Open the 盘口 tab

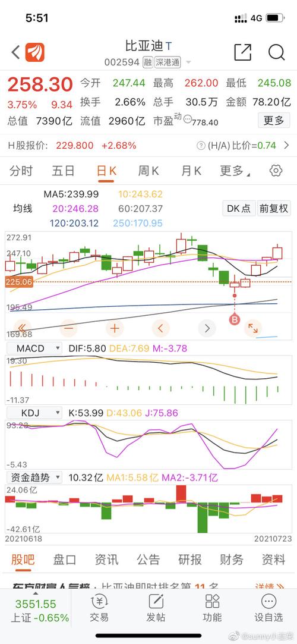[65, 559]
